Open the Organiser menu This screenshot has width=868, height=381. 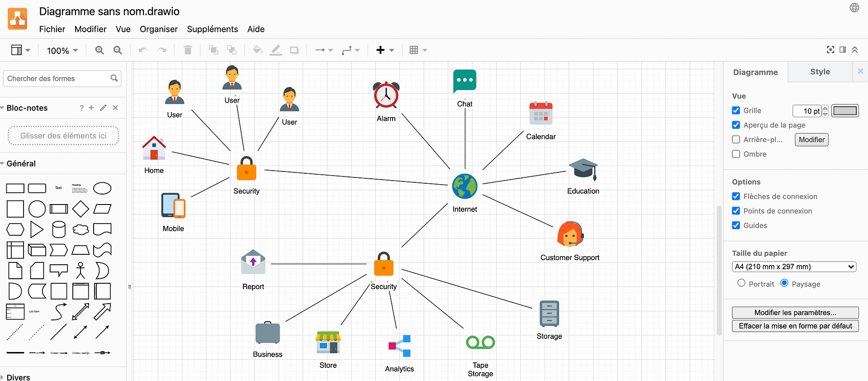pyautogui.click(x=158, y=29)
